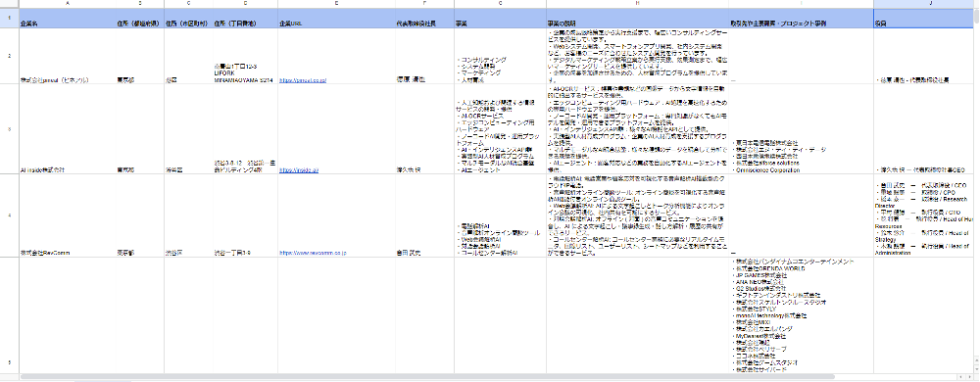Select the client list cell containing Omniscience Corporation
Image resolution: width=980 pixels, height=382 pixels.
click(802, 129)
